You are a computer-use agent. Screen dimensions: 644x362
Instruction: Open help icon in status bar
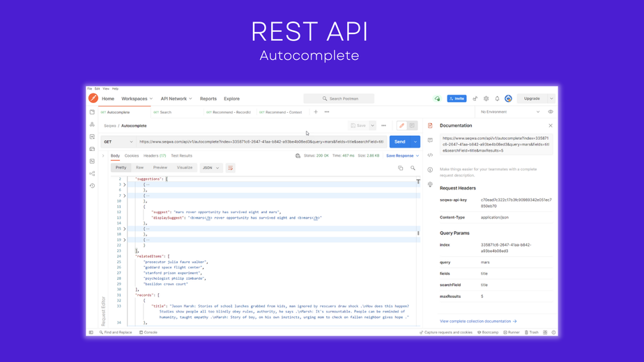click(x=553, y=333)
